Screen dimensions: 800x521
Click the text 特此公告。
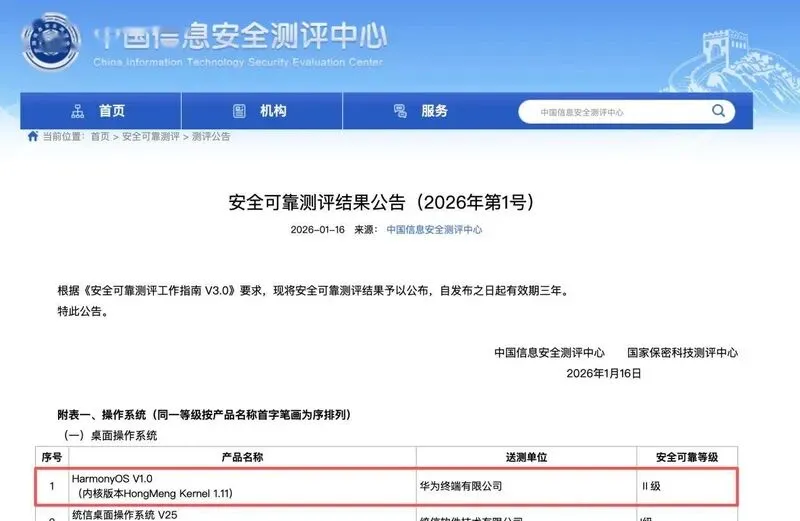pyautogui.click(x=83, y=311)
